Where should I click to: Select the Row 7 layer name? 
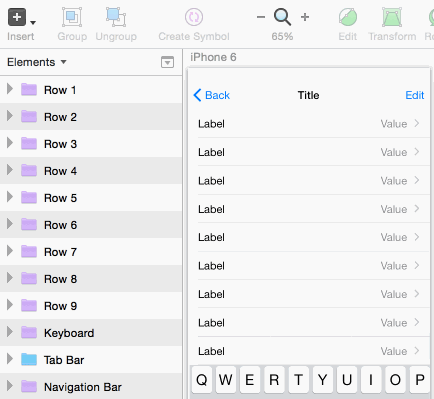tap(60, 252)
